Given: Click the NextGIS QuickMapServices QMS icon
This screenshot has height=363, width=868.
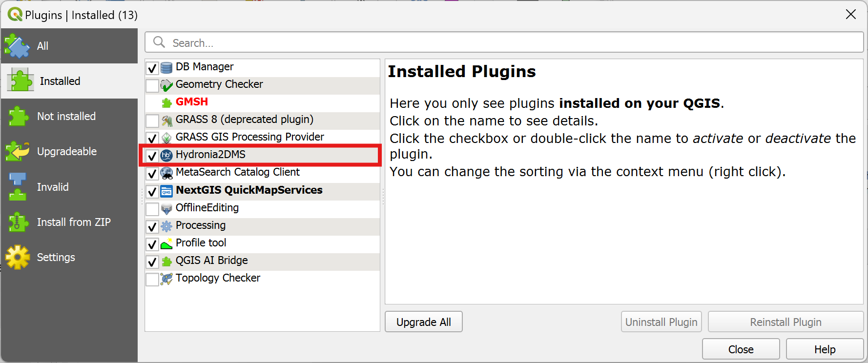Looking at the screenshot, I should pyautogui.click(x=166, y=191).
